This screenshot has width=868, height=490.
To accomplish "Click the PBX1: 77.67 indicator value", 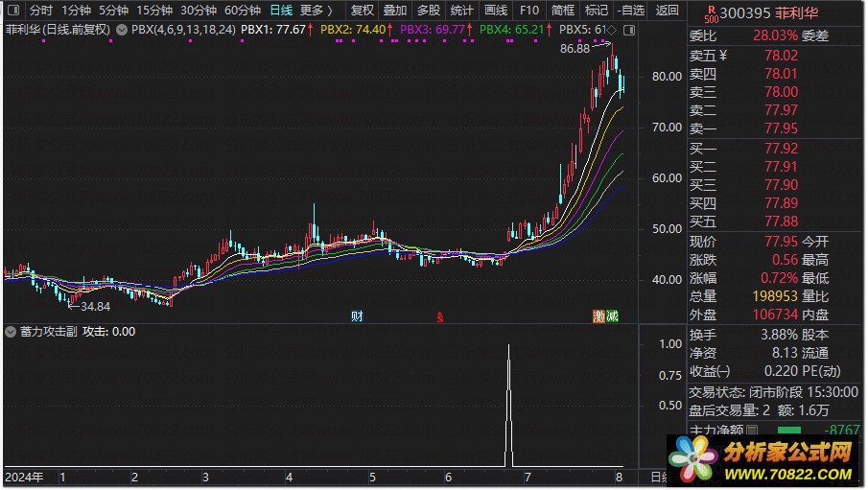I will coord(273,30).
